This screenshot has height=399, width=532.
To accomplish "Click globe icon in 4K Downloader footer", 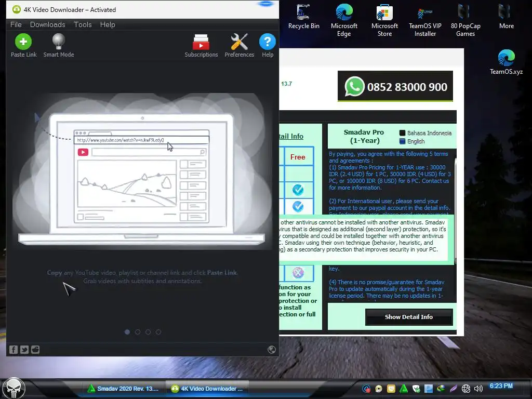I will 272,350.
